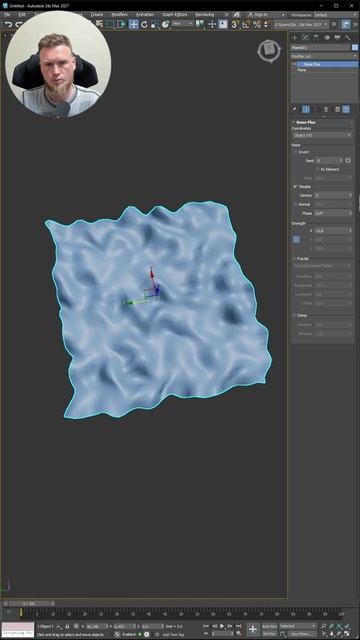This screenshot has height=640, width=360.
Task: Open the Utilities command panel tab
Action: click(348, 38)
